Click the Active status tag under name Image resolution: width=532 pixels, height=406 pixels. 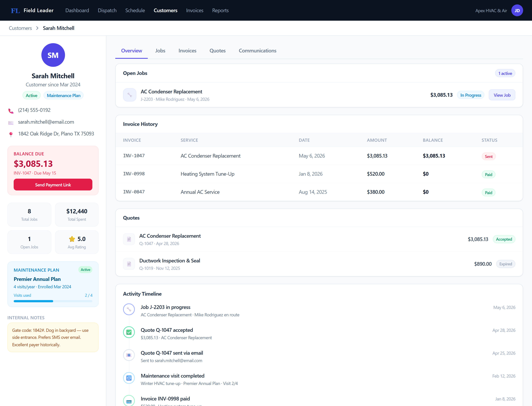(x=31, y=95)
